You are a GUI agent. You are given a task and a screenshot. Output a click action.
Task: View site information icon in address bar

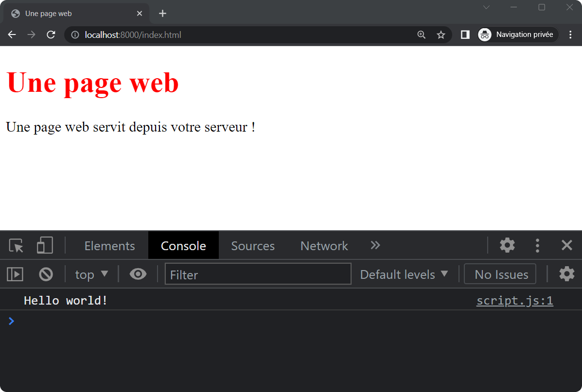(75, 35)
